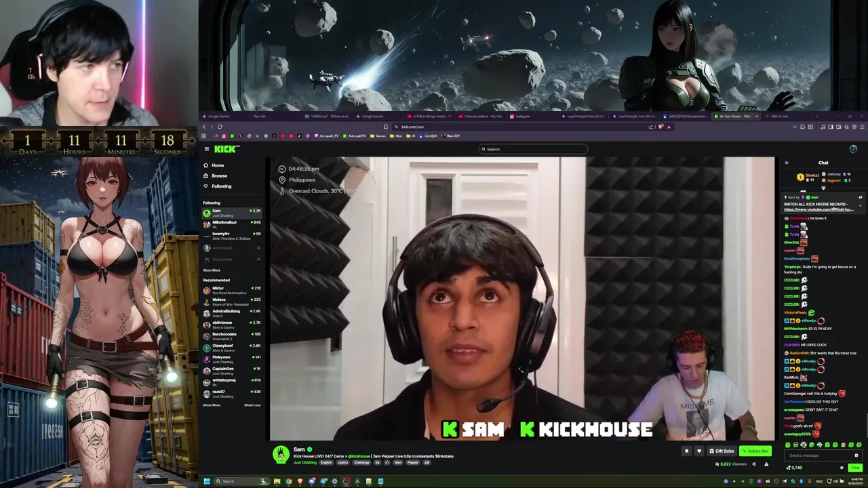Screen dimensions: 868x488
Task: Click the Gift Subs button
Action: click(x=722, y=451)
